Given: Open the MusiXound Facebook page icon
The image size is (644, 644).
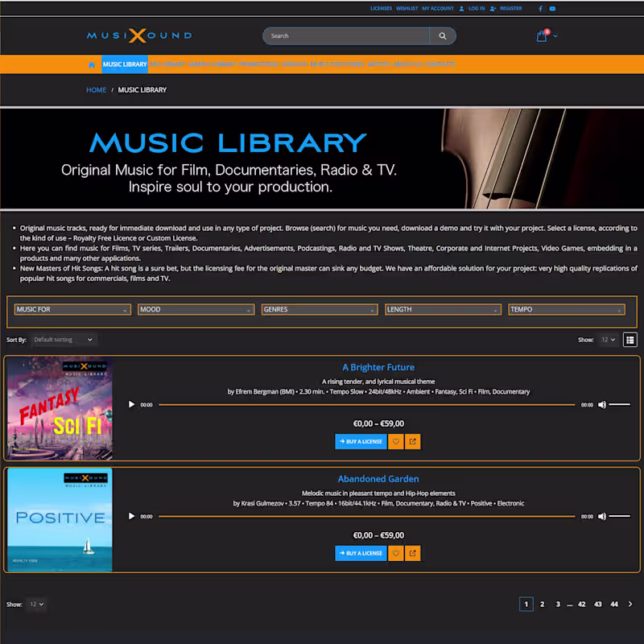Looking at the screenshot, I should point(539,9).
